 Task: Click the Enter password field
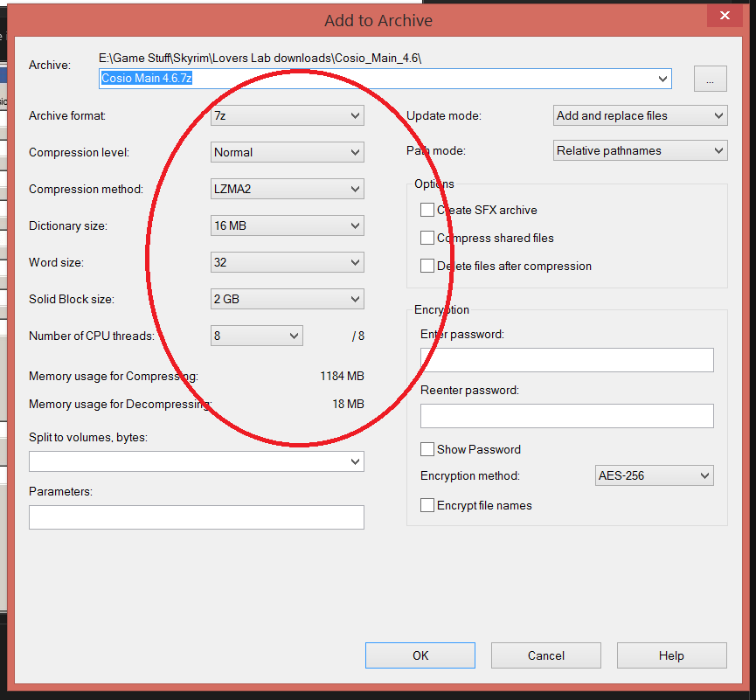point(566,360)
